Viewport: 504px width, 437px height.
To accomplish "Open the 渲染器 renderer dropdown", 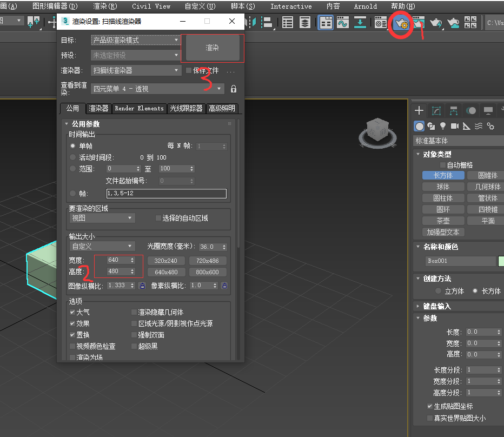I will click(177, 70).
